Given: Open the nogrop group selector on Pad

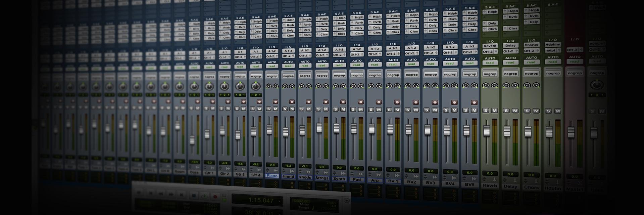Looking at the screenshot, I should click(x=357, y=75).
